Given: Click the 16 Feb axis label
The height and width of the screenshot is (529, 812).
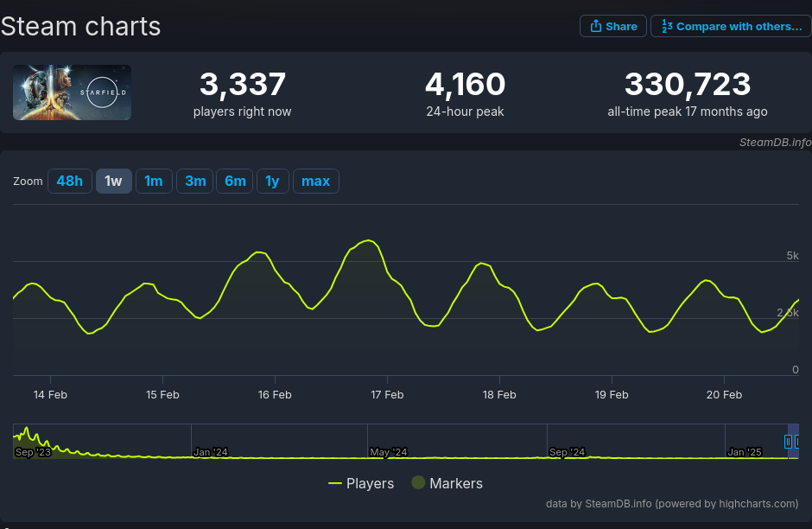Looking at the screenshot, I should [275, 395].
